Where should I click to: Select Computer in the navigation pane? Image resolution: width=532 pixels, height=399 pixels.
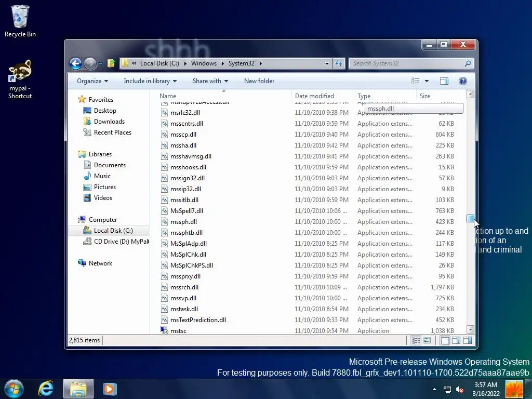[97, 220]
